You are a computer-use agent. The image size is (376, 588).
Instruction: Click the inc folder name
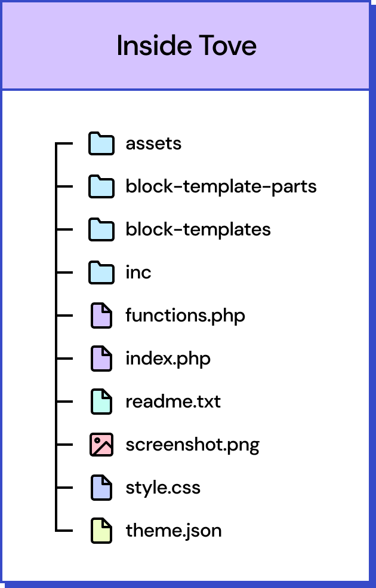pyautogui.click(x=138, y=272)
